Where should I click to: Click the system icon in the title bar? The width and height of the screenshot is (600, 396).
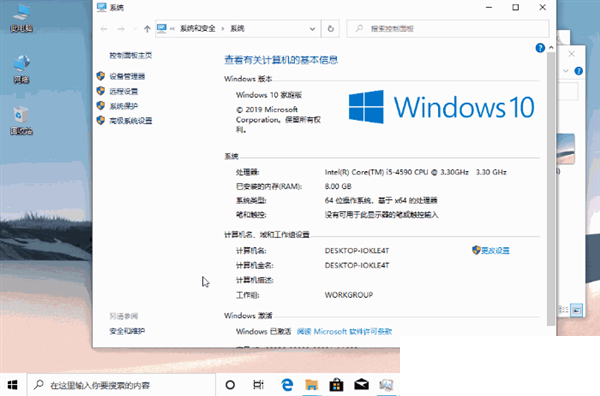pos(101,7)
